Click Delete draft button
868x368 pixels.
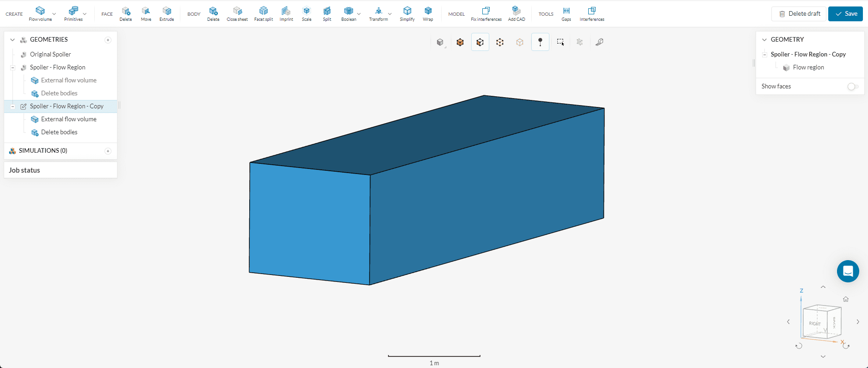pos(799,14)
